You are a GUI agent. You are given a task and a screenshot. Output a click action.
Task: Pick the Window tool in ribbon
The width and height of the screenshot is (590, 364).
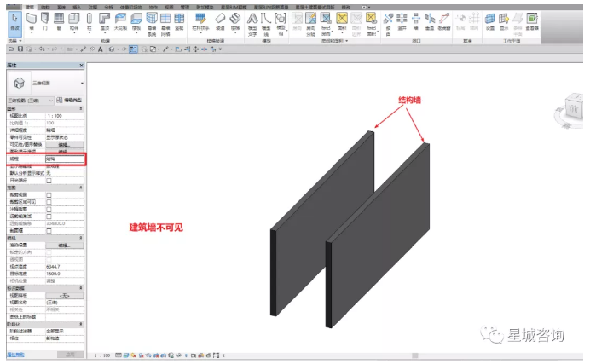pos(59,21)
